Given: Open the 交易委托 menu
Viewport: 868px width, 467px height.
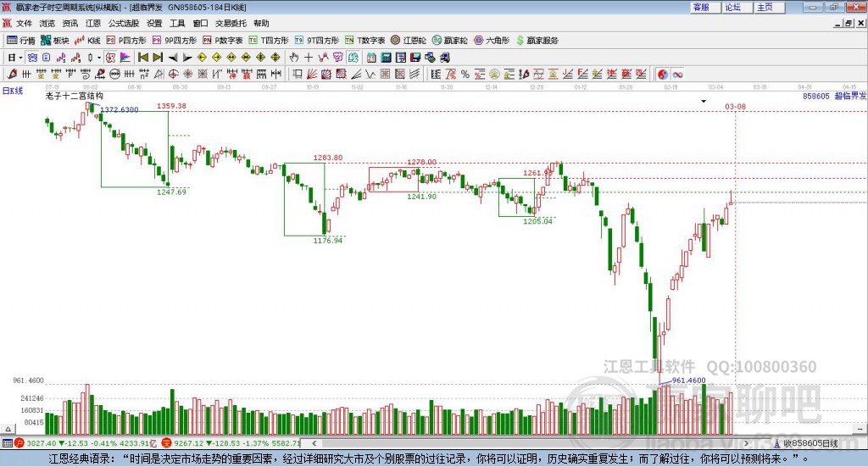Looking at the screenshot, I should [231, 23].
